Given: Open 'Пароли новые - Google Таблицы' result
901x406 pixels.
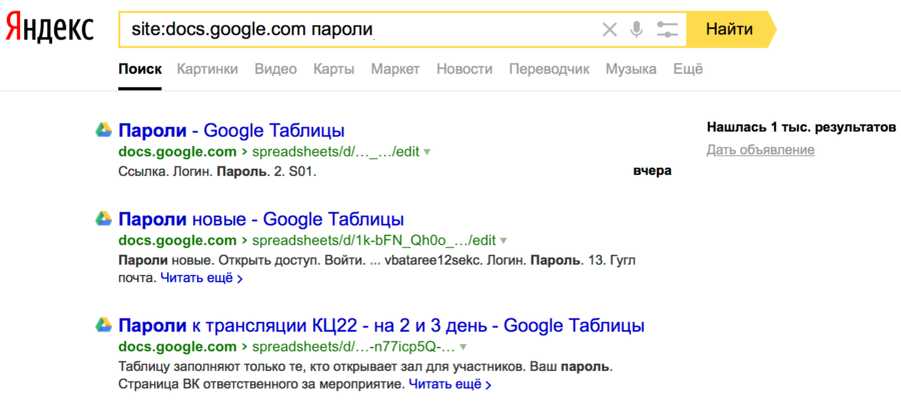Looking at the screenshot, I should pyautogui.click(x=261, y=219).
